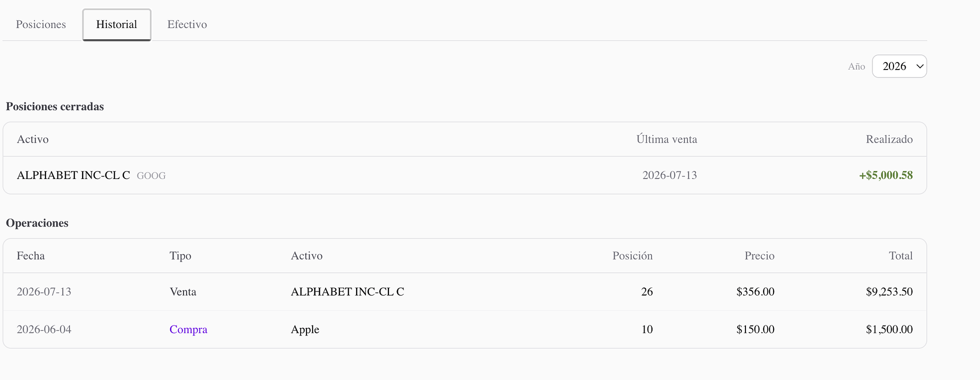This screenshot has width=980, height=380.
Task: Select the Historial tab
Action: pos(116,24)
